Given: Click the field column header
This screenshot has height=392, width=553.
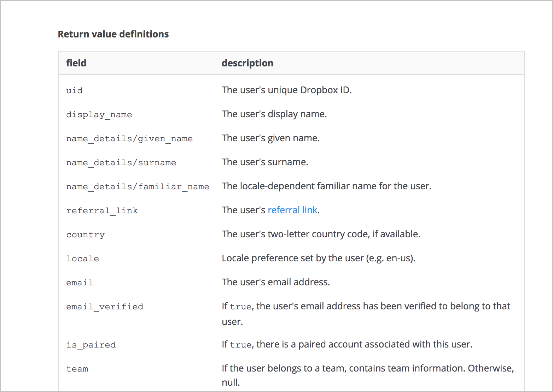Looking at the screenshot, I should [x=76, y=63].
